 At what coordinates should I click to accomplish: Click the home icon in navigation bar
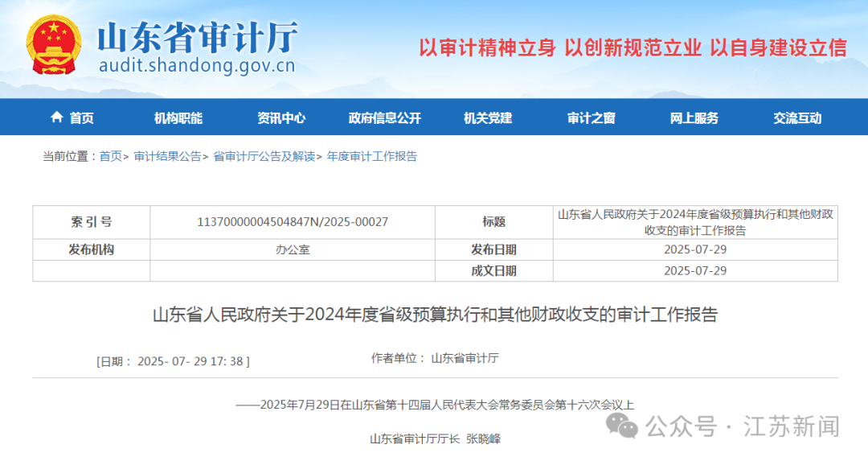coord(56,117)
